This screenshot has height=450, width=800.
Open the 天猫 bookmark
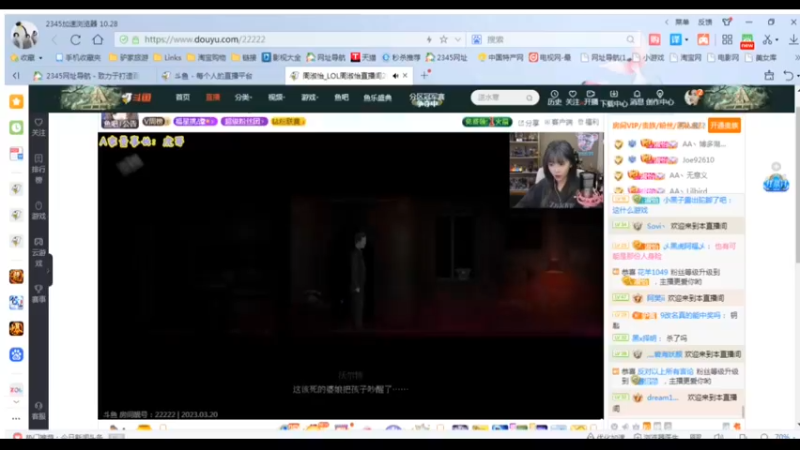tap(363, 58)
